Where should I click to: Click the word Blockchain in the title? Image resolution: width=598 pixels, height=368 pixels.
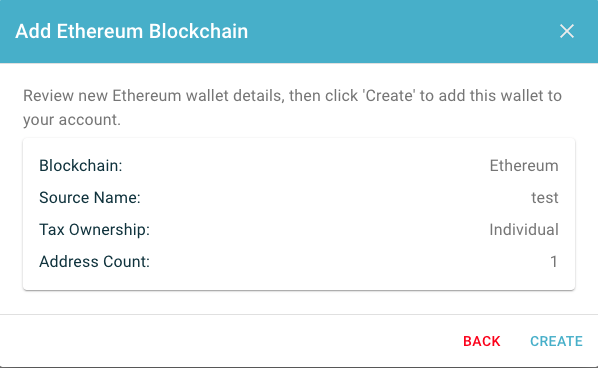(x=198, y=31)
